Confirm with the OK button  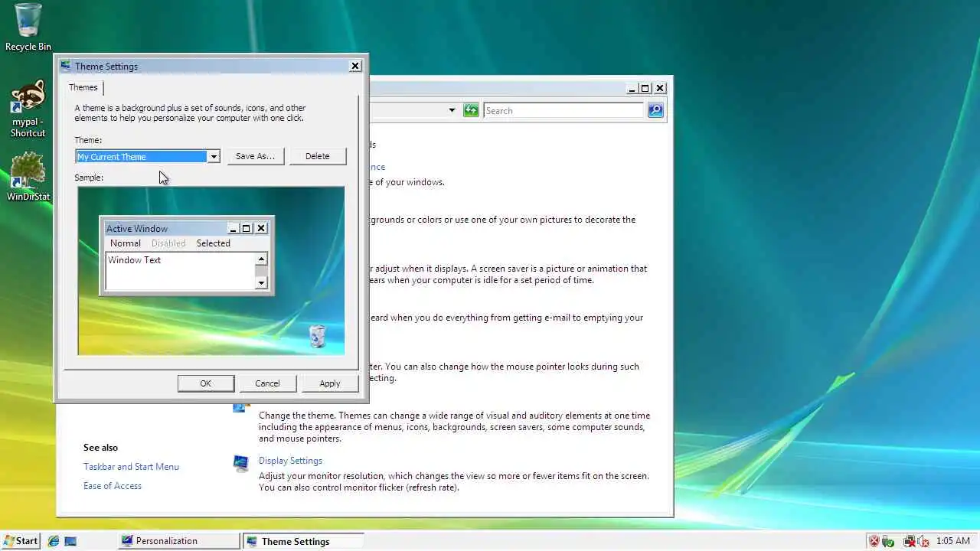coord(206,383)
